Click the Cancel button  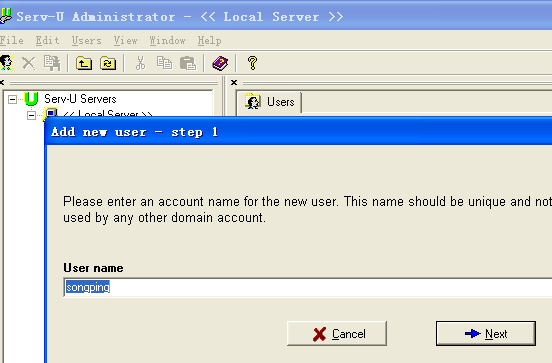point(337,333)
